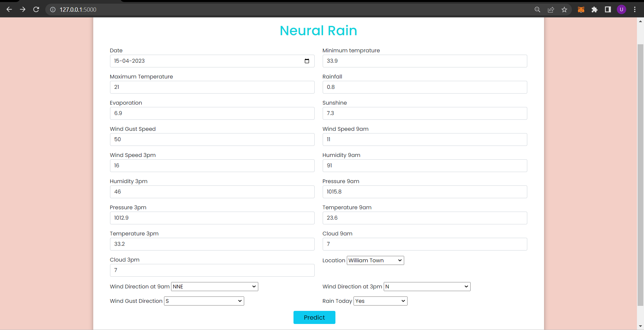
Task: Open Wind Direction at 9am dropdown
Action: pos(215,287)
